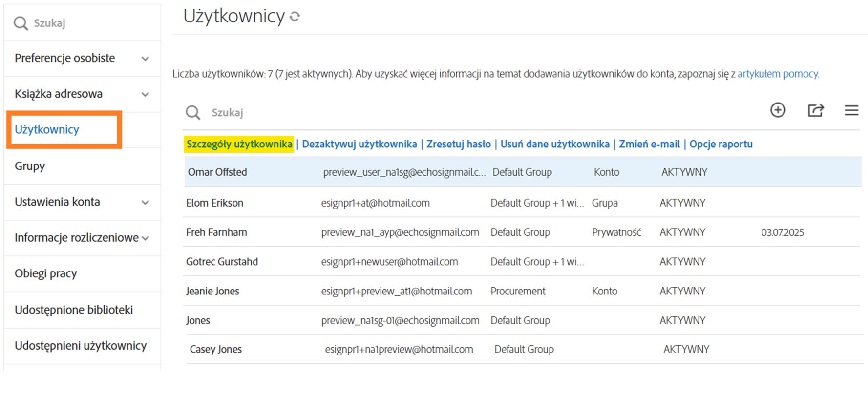This screenshot has height=418, width=868.
Task: Select the Jeanie Jones user row
Action: coord(212,291)
